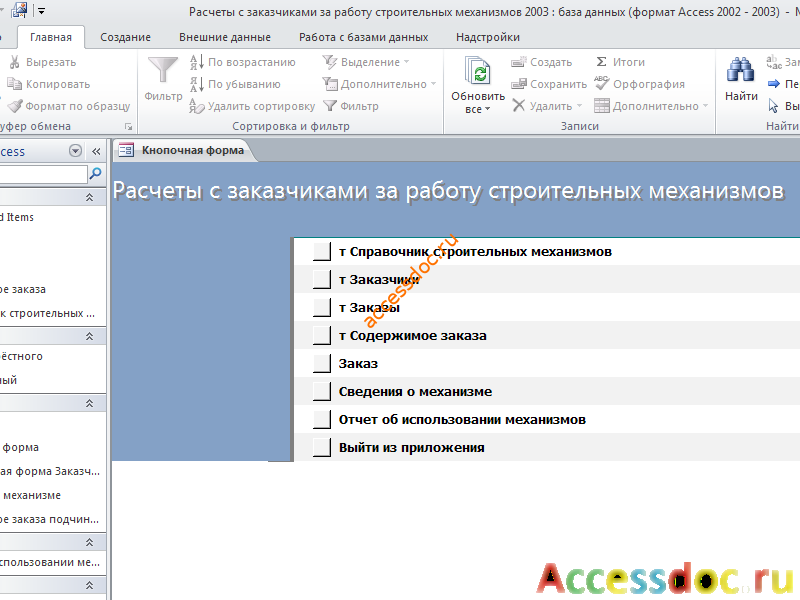Click button beside т Заказчики

[322, 280]
